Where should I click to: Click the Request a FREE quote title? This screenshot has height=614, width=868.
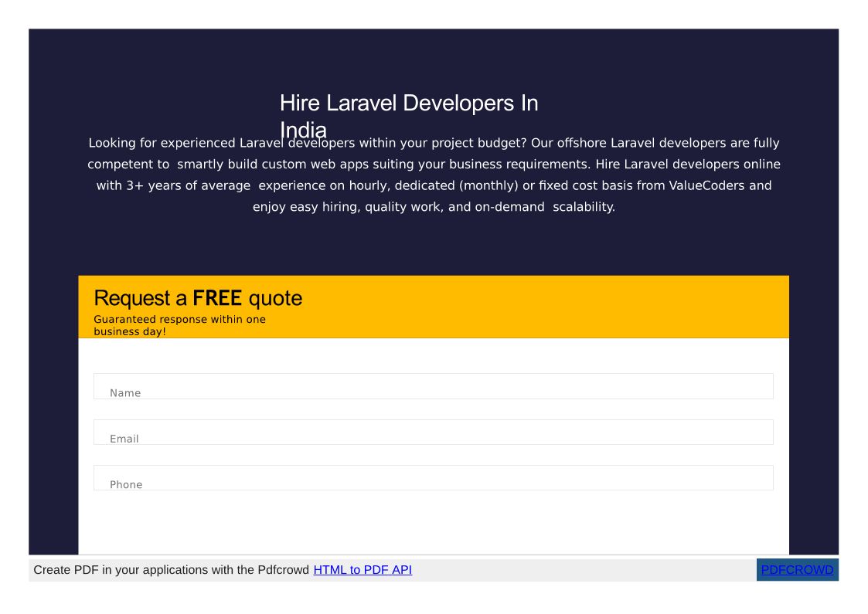tap(198, 298)
